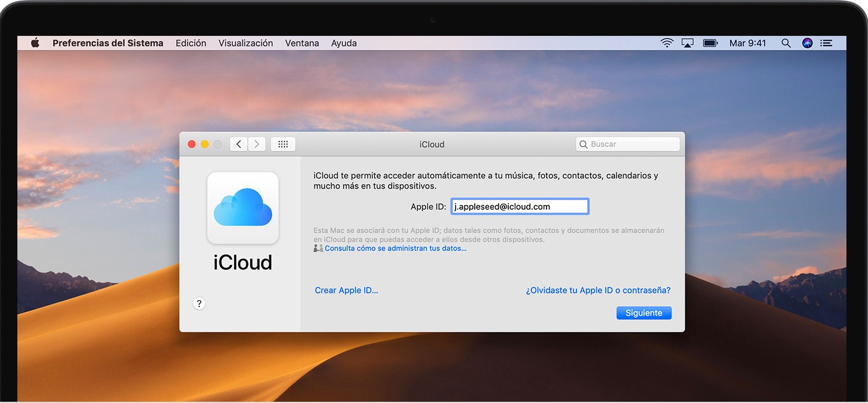Viewport: 868px width, 403px height.
Task: Open 'Consulta cómo se administran tus datos' link
Action: pos(396,248)
